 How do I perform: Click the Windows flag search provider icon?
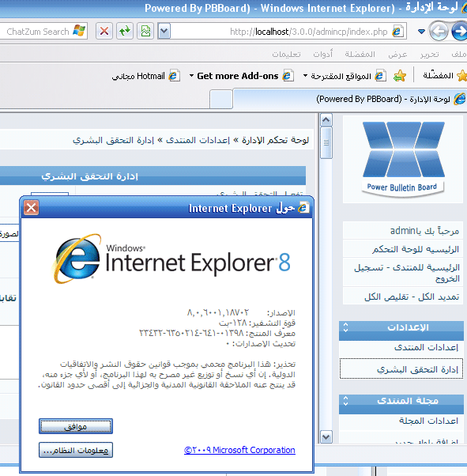pos(79,31)
